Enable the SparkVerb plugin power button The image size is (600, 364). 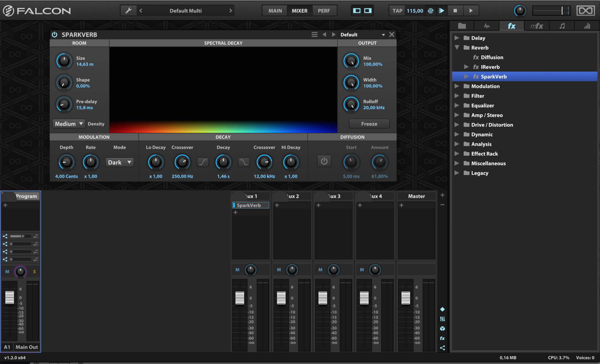point(55,34)
